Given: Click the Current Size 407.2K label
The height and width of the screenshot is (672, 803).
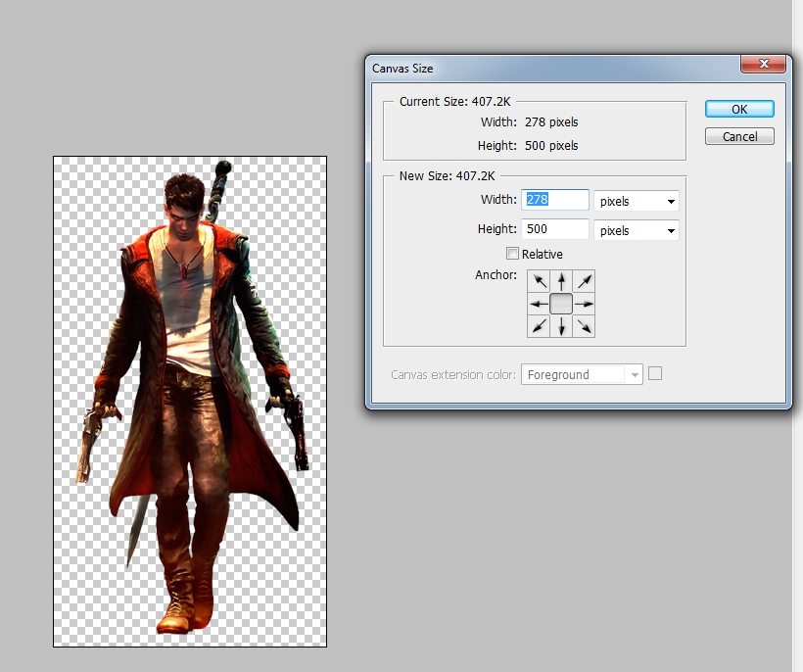Looking at the screenshot, I should click(x=454, y=102).
